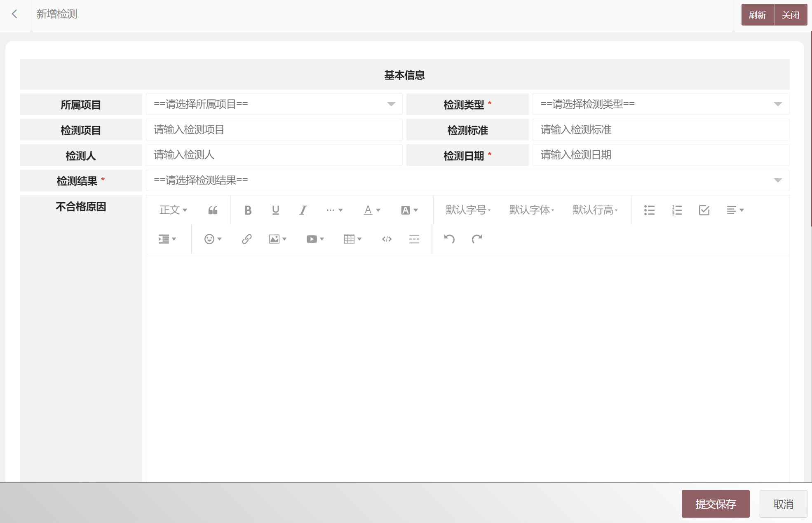Open the 正文 heading style menu
This screenshot has width=812, height=523.
[x=173, y=210]
